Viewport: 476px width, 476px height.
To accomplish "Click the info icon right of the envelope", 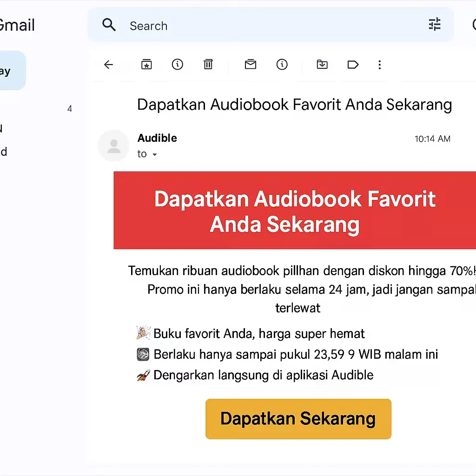I will point(282,65).
